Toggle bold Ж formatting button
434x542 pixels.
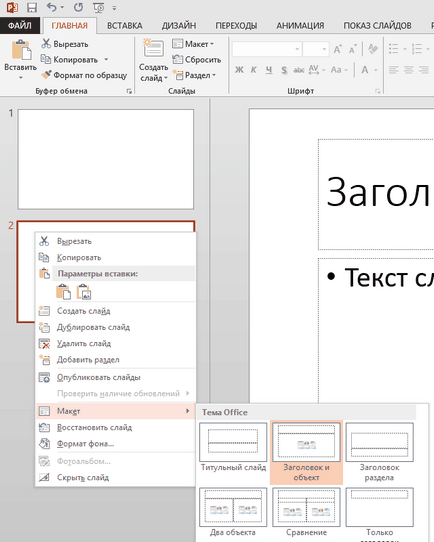pyautogui.click(x=239, y=70)
